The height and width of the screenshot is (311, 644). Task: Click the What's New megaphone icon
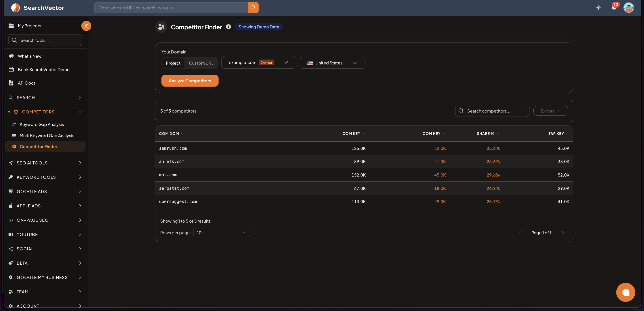pyautogui.click(x=11, y=56)
